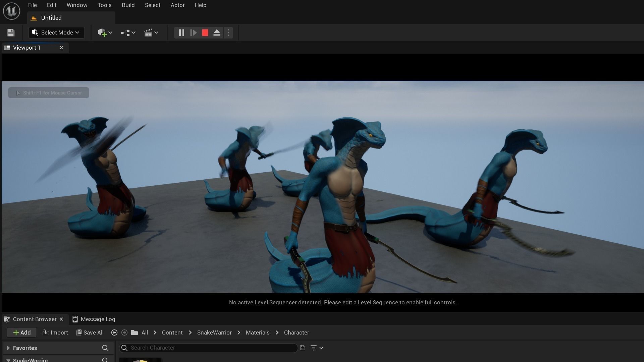Open the Tools menu
This screenshot has height=362, width=644.
click(104, 5)
